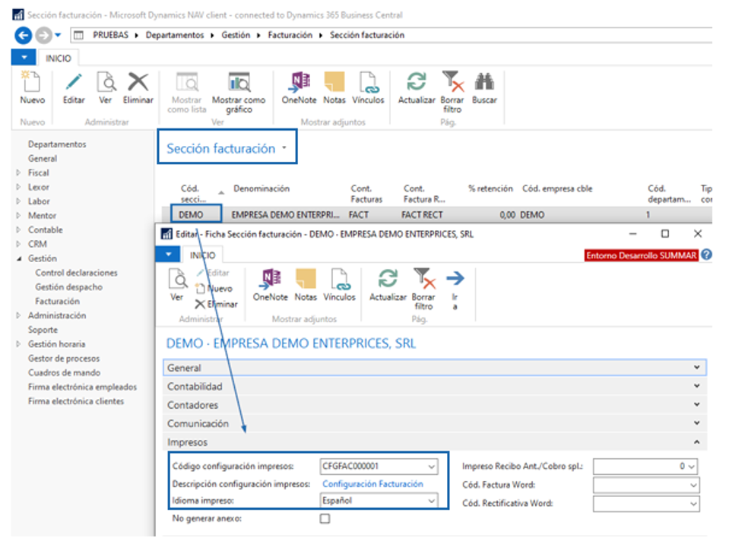Expand the Contabilidad section

(433, 387)
